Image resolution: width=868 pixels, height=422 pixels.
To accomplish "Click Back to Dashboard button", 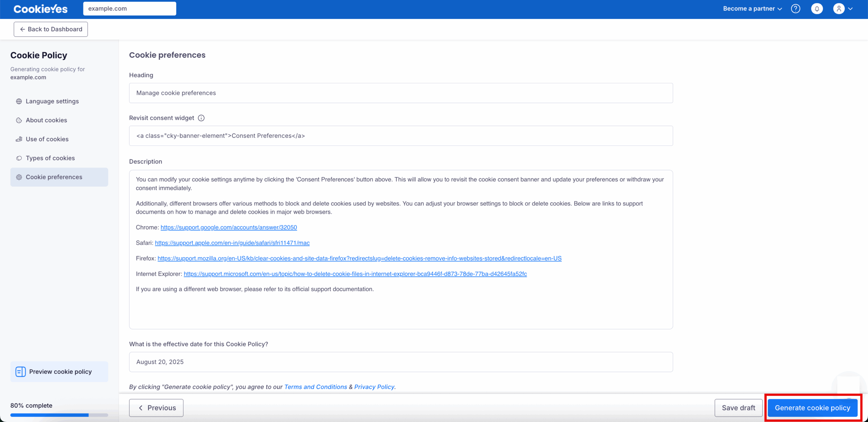I will (x=51, y=29).
